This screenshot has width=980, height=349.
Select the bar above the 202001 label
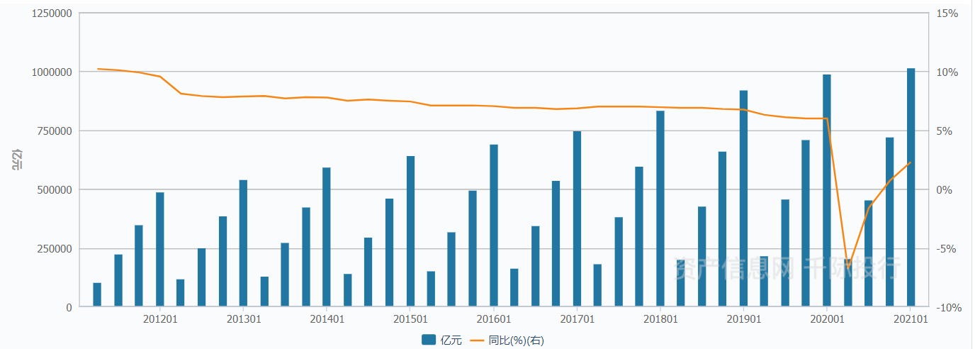(x=827, y=191)
